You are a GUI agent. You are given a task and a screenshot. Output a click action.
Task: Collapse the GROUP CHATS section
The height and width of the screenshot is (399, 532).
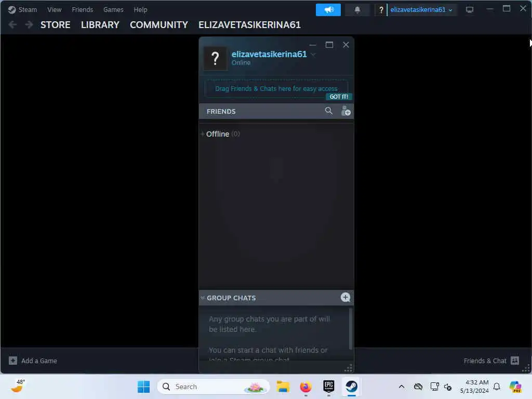[x=203, y=298]
